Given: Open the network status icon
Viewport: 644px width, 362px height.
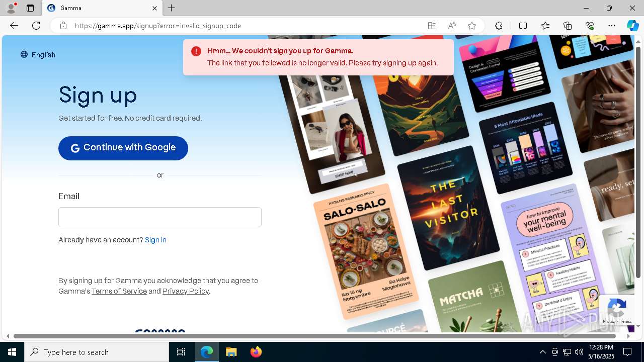Looking at the screenshot, I should (567, 352).
